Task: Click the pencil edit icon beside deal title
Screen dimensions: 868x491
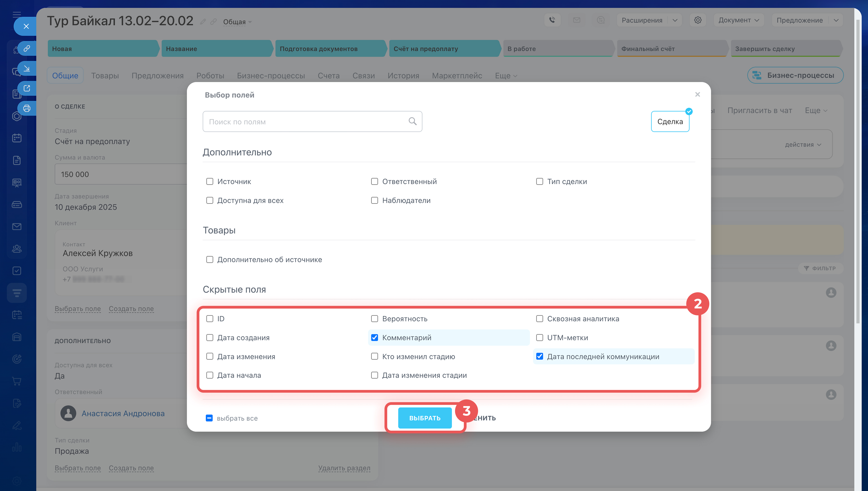Action: (x=203, y=22)
